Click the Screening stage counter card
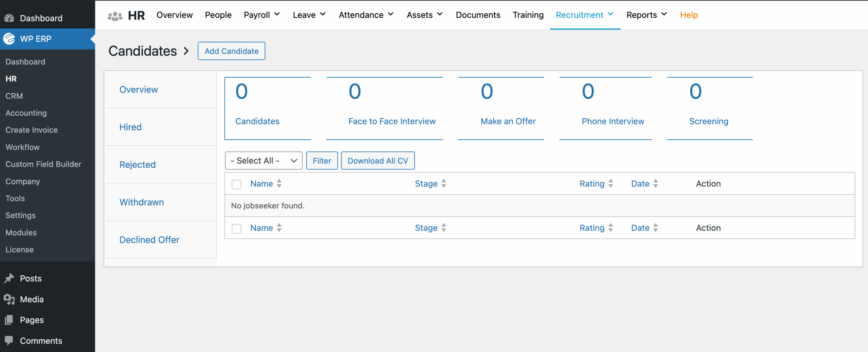 tap(709, 109)
